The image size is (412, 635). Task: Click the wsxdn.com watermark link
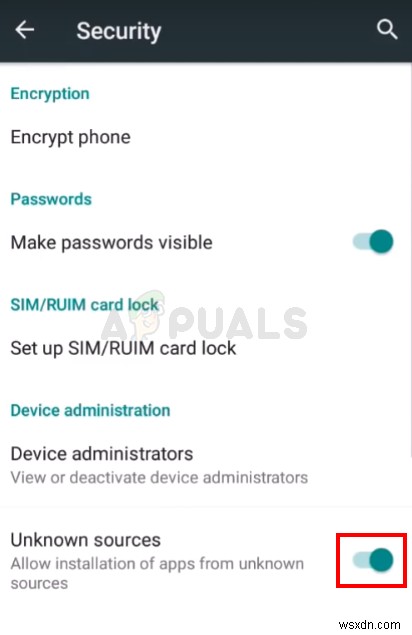[369, 625]
